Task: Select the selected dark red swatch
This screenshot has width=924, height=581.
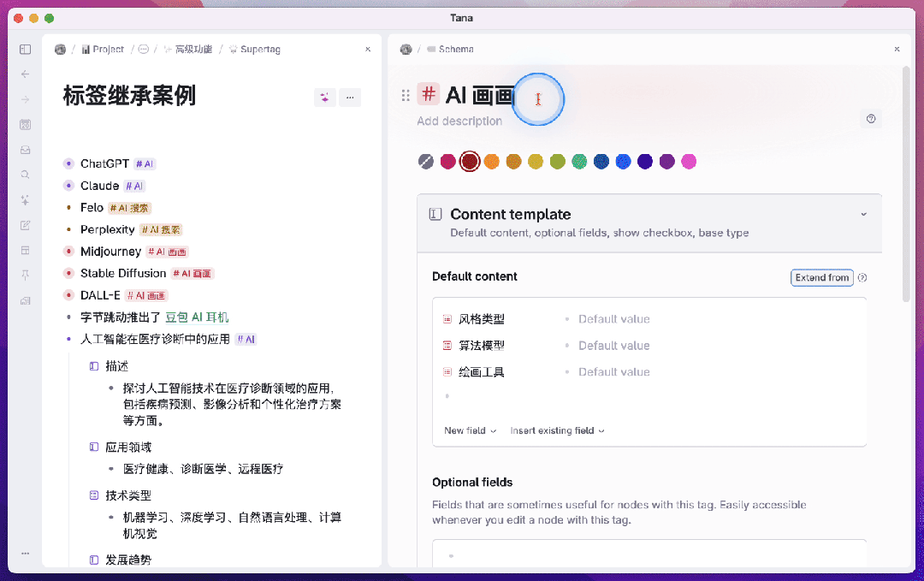Action: click(x=470, y=162)
